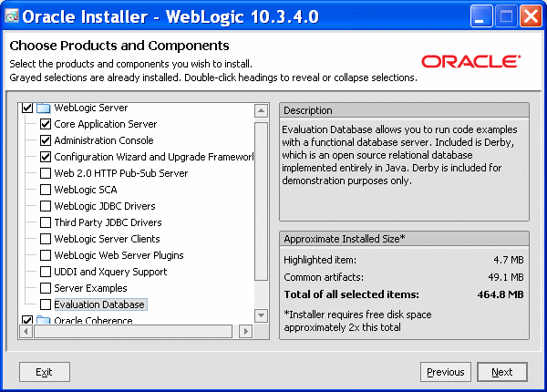Click the vertical scrollbar up arrow
The width and height of the screenshot is (547, 392).
coord(261,111)
